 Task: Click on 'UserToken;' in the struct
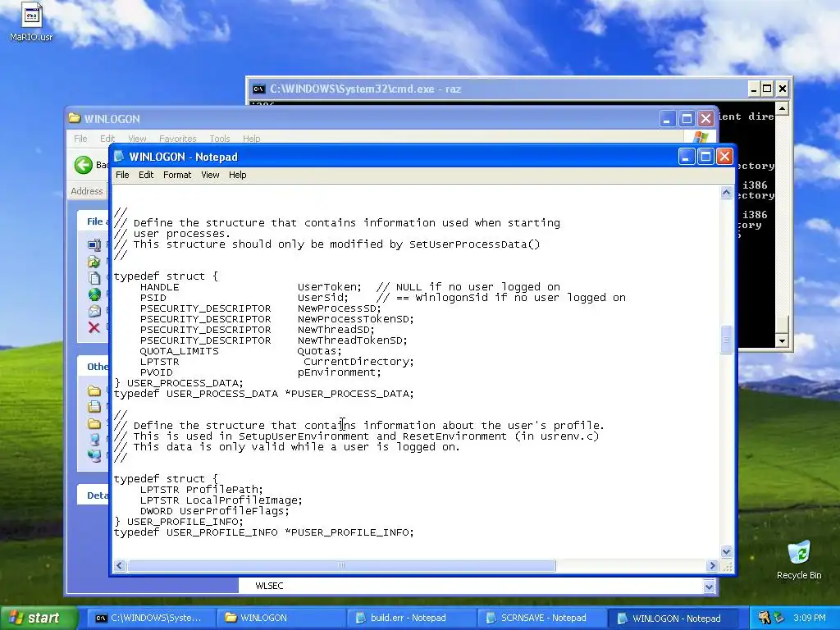click(x=330, y=287)
